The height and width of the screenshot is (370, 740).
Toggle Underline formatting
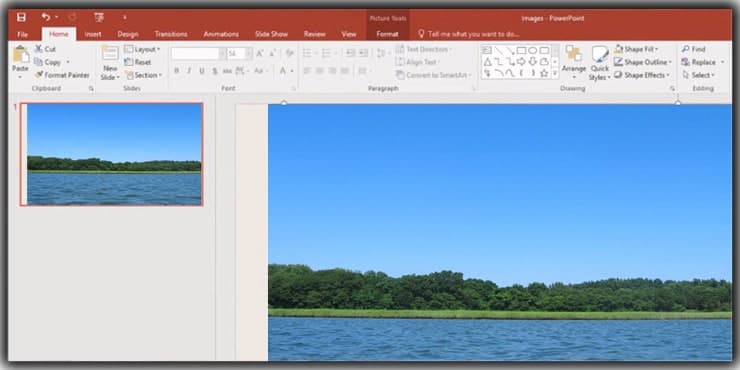202,71
